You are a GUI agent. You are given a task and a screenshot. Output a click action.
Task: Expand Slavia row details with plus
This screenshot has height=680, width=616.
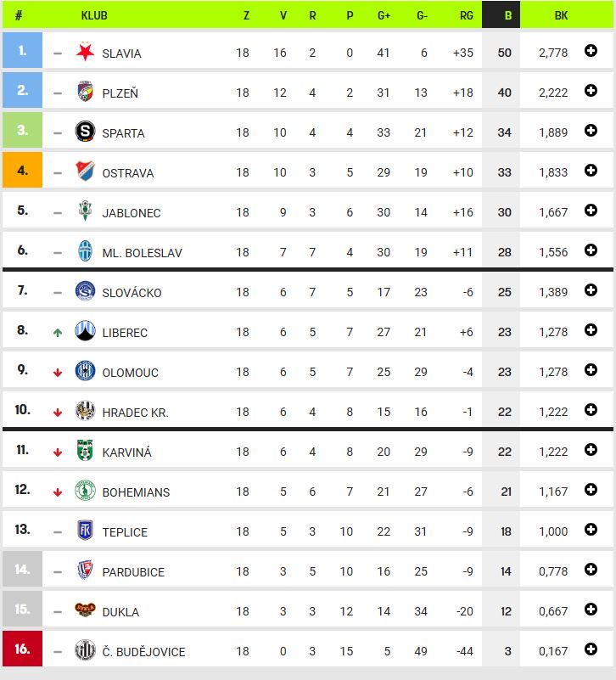coord(591,51)
